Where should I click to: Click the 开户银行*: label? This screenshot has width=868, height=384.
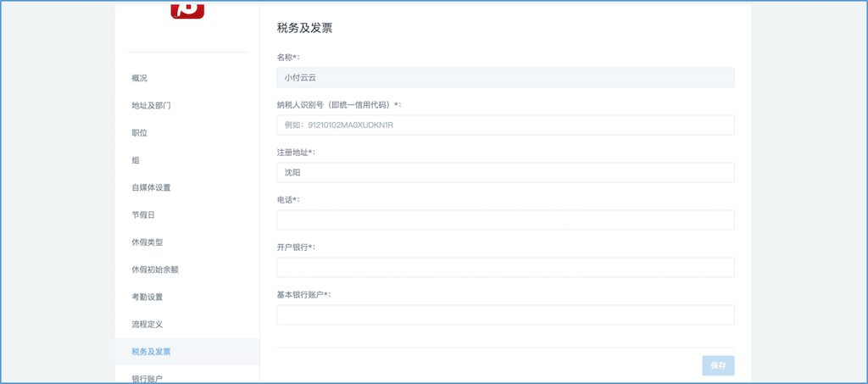[x=296, y=247]
